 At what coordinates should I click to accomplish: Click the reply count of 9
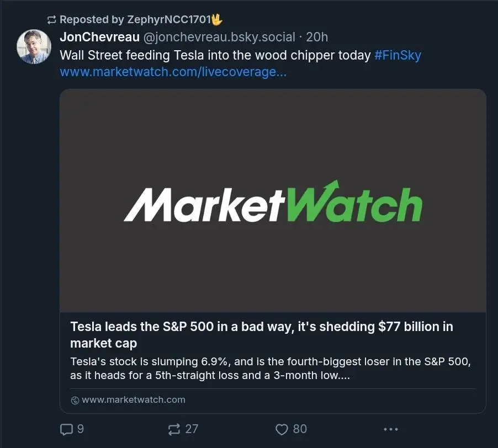81,429
